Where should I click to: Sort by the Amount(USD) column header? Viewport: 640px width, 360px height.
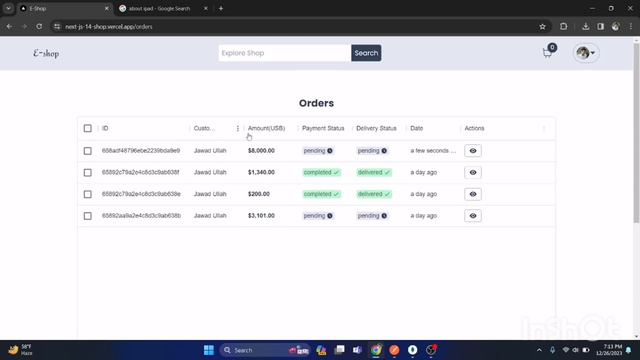coord(267,128)
